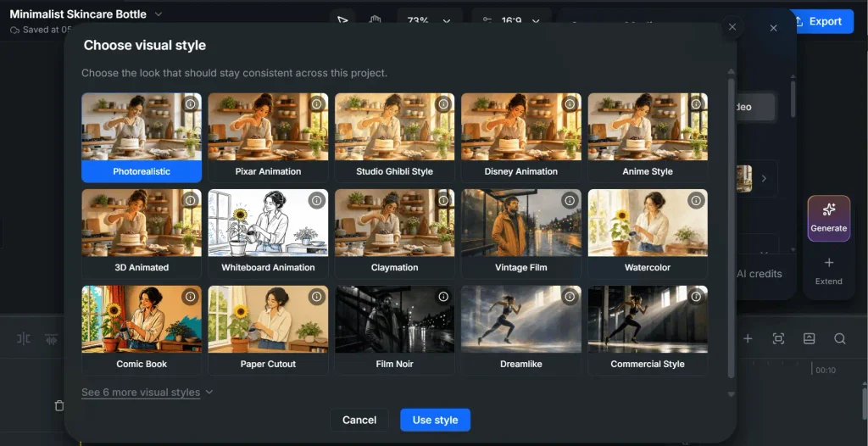Open project name dropdown chevron
The image size is (868, 446).
pyautogui.click(x=159, y=14)
